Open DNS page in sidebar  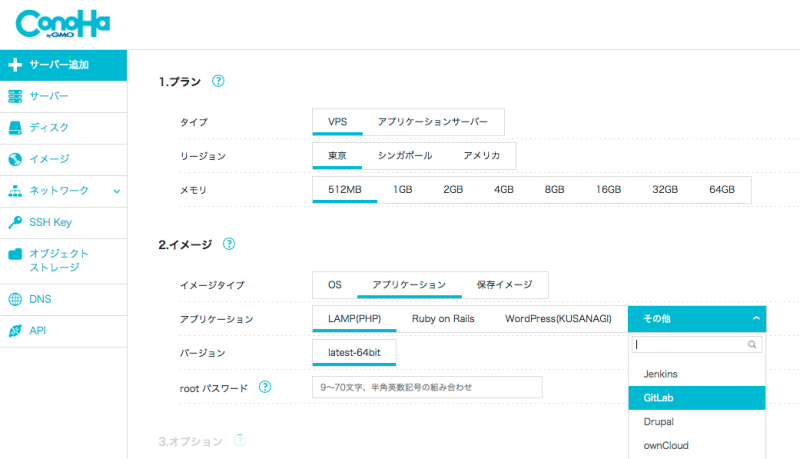pyautogui.click(x=63, y=300)
